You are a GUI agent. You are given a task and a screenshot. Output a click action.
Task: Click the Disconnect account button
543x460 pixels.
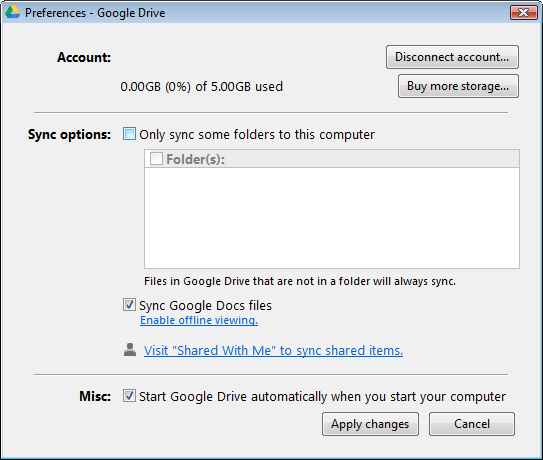(x=452, y=57)
